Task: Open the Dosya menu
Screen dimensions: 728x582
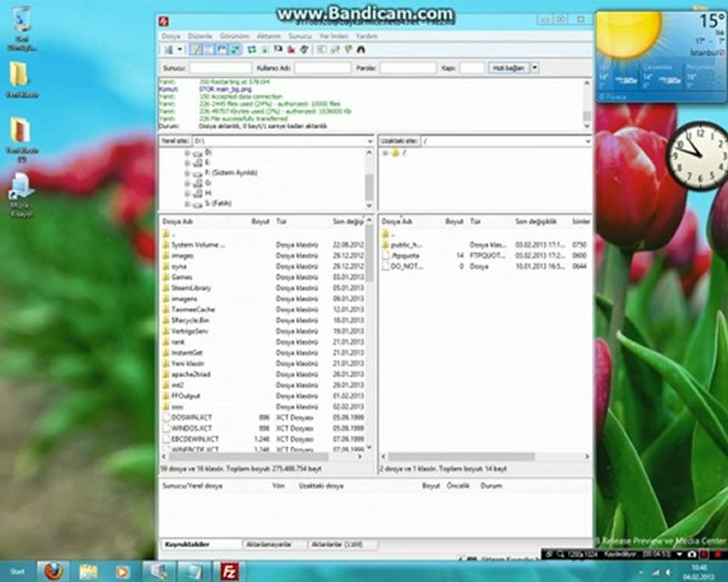Action: pos(171,36)
